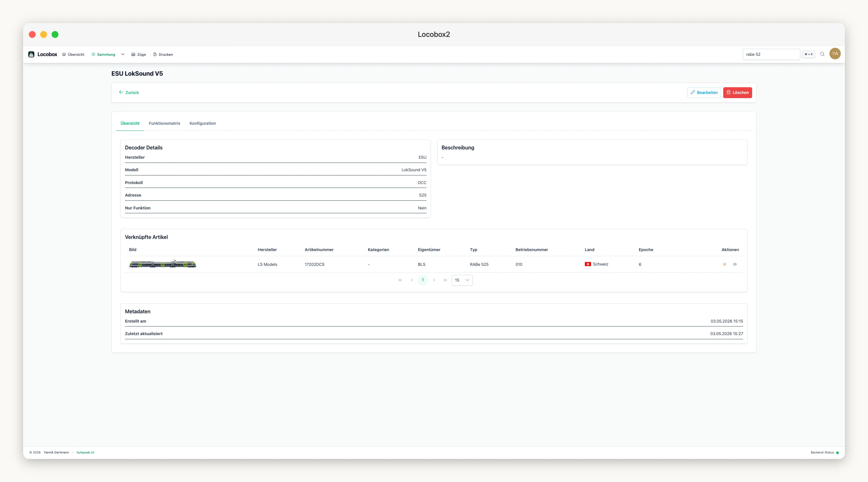This screenshot has height=482, width=868.
Task: Click the 'BLS' Eigentümer cell
Action: pos(421,265)
